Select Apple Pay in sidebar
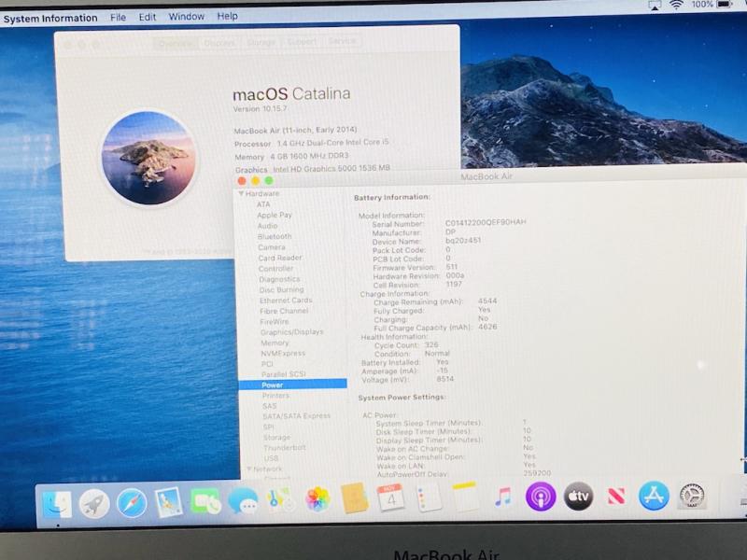This screenshot has height=560, width=747. pos(275,215)
